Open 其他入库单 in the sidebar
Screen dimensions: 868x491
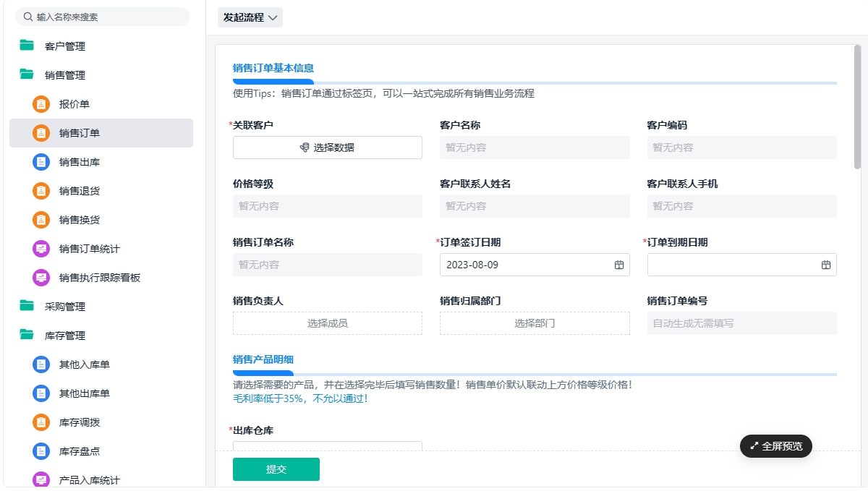(101, 364)
